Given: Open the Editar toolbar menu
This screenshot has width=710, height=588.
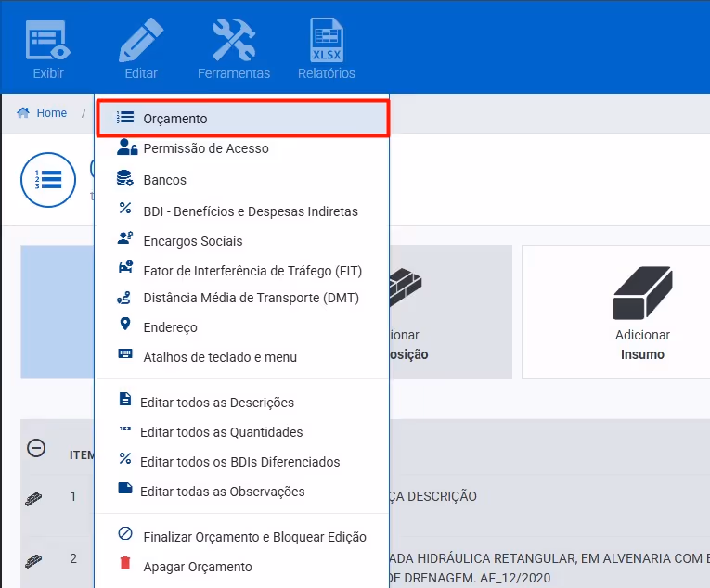Looking at the screenshot, I should (x=141, y=50).
